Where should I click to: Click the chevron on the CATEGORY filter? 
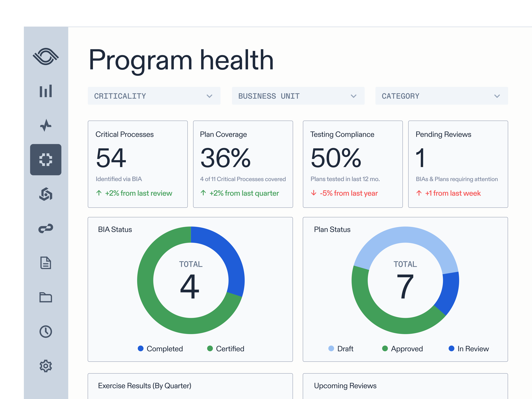tap(497, 96)
